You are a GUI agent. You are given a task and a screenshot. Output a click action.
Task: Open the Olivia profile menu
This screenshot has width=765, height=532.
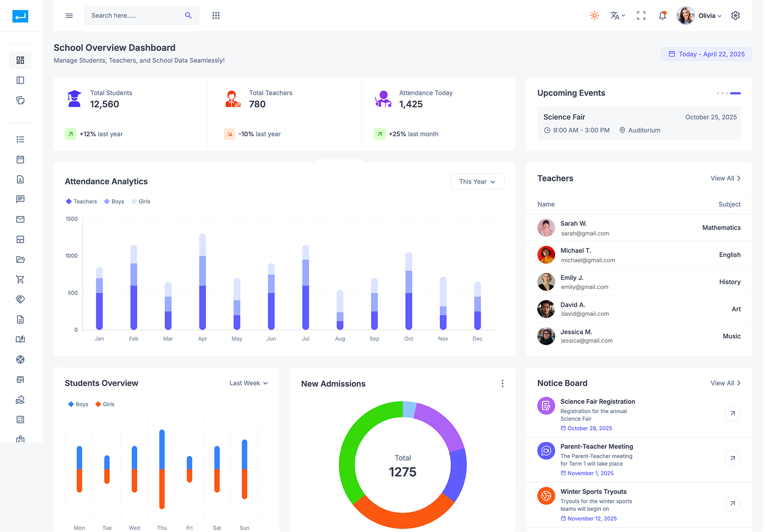coord(699,16)
